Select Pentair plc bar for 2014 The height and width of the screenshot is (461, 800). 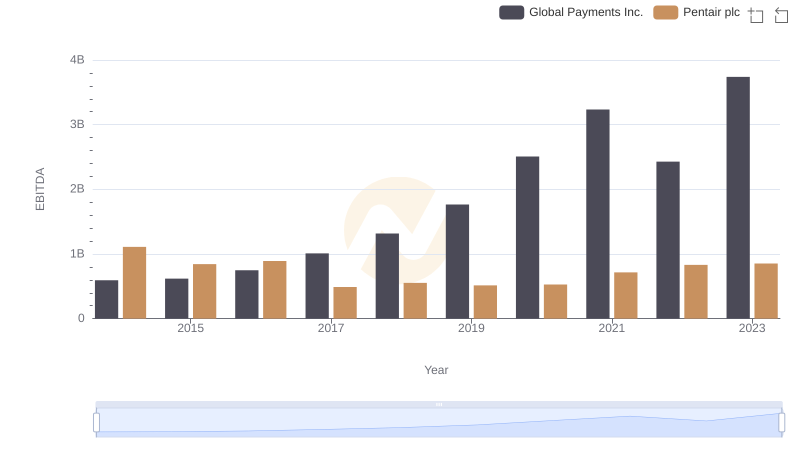(134, 283)
